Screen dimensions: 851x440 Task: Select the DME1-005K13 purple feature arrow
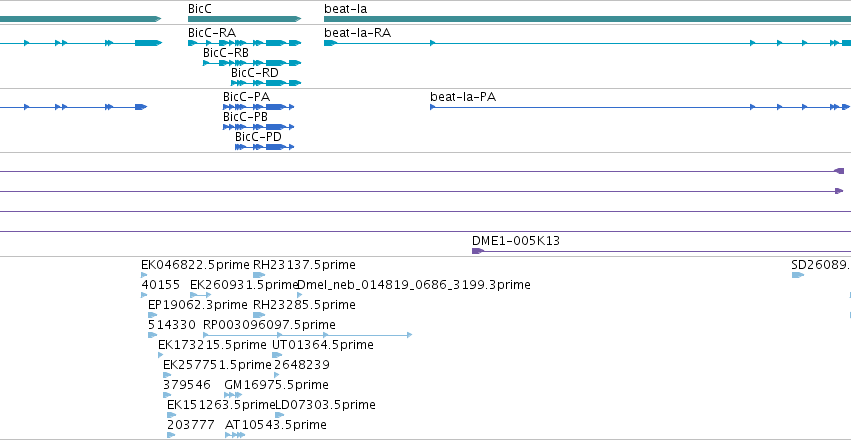pos(478,251)
